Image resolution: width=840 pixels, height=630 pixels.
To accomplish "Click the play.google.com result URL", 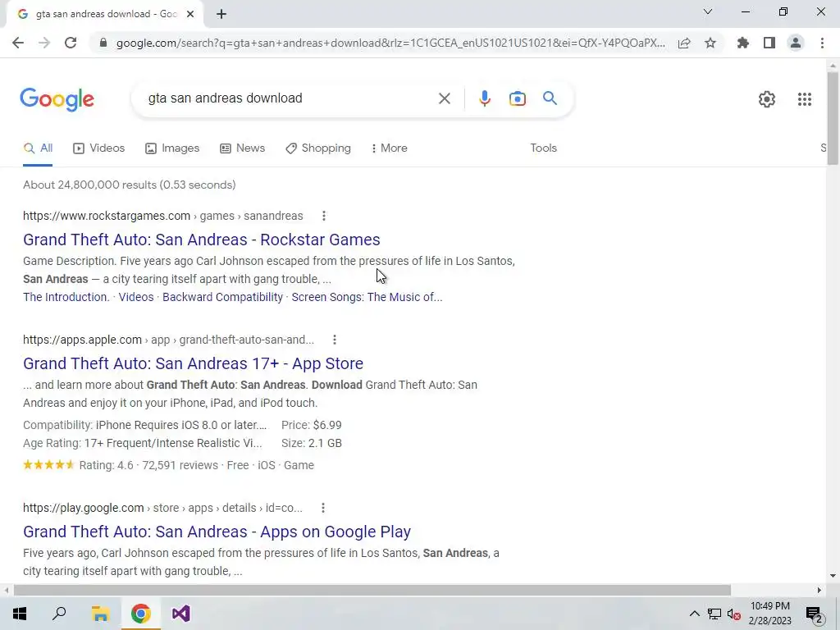I will [162, 508].
